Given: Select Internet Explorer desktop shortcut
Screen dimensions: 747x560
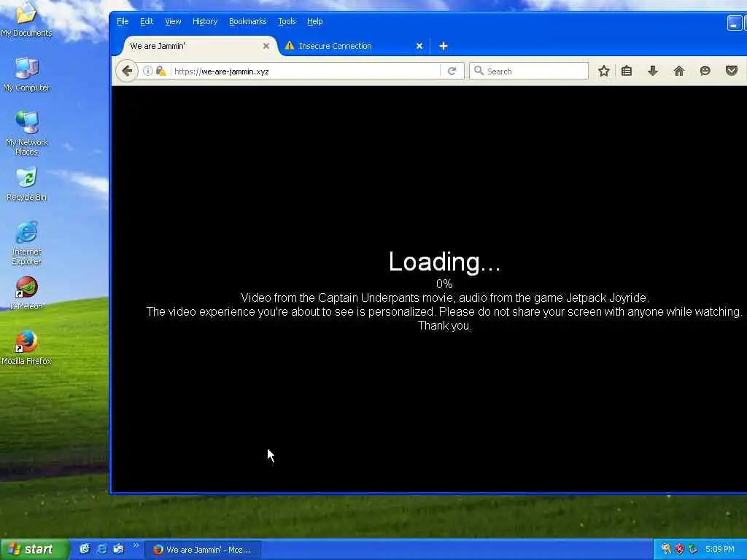Looking at the screenshot, I should click(x=27, y=243).
